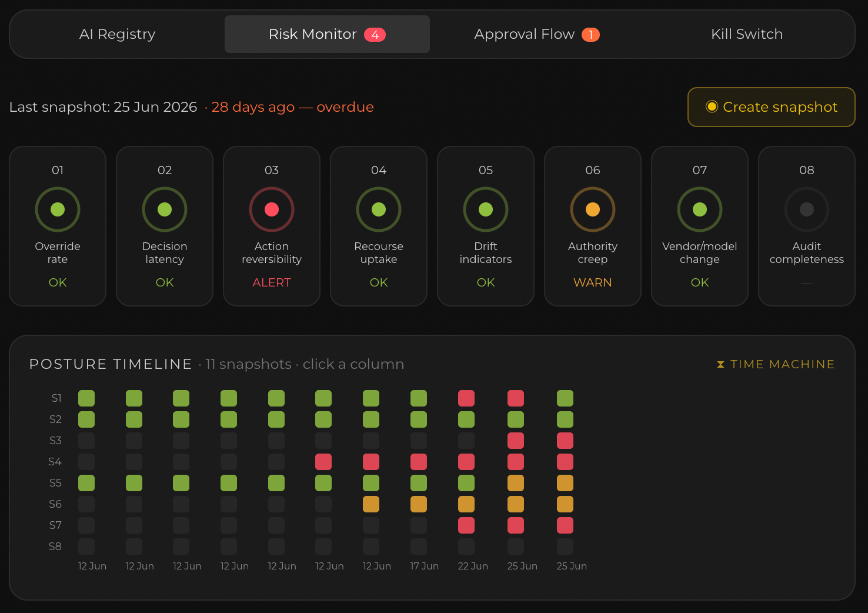Click the Recourse uptake status indicator
The height and width of the screenshot is (613, 868).
(x=379, y=209)
